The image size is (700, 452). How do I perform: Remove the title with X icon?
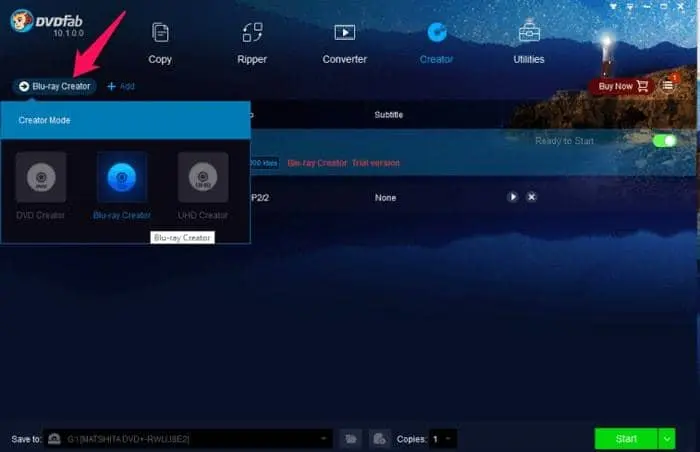coord(531,197)
